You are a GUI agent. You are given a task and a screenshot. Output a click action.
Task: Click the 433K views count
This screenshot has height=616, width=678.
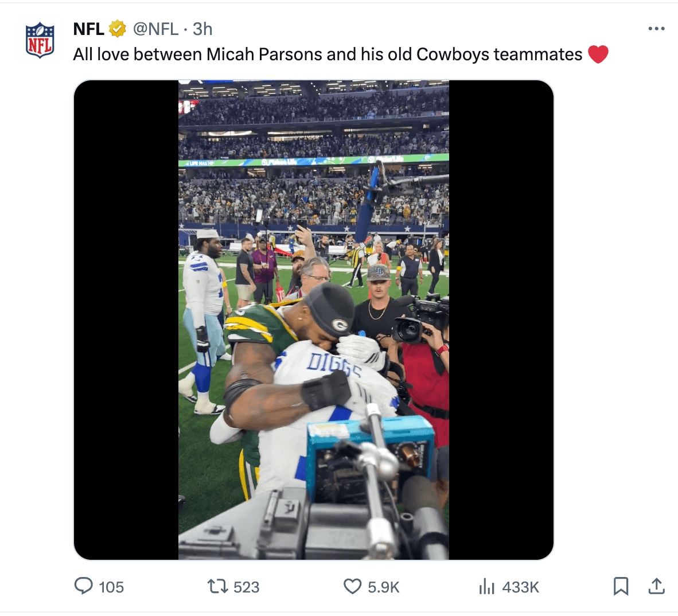(x=521, y=587)
